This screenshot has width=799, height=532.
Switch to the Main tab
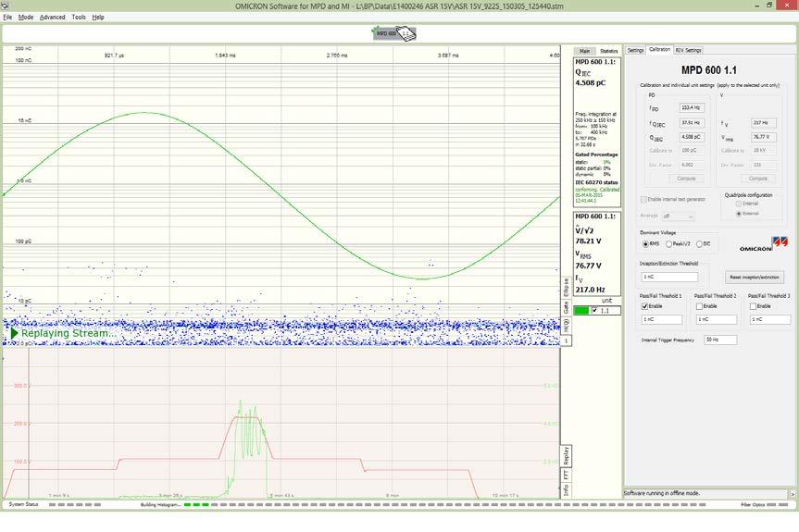(x=584, y=51)
